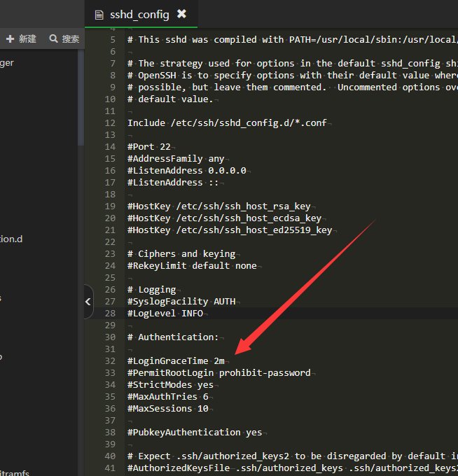Image resolution: width=458 pixels, height=476 pixels.
Task: Switch to the sshd_config tab
Action: click(x=139, y=14)
